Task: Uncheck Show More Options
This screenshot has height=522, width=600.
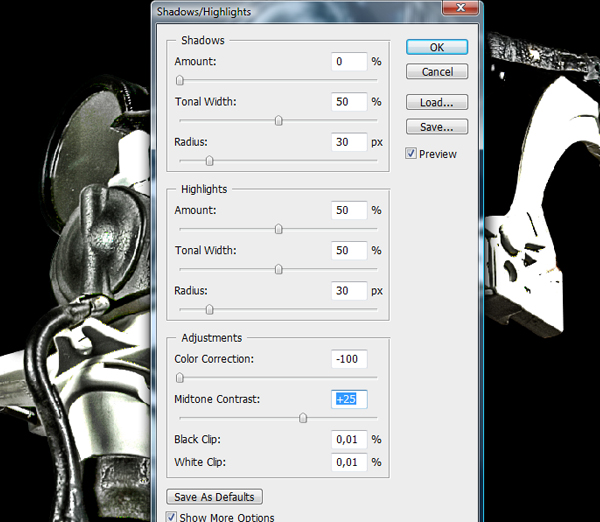Action: (x=171, y=517)
